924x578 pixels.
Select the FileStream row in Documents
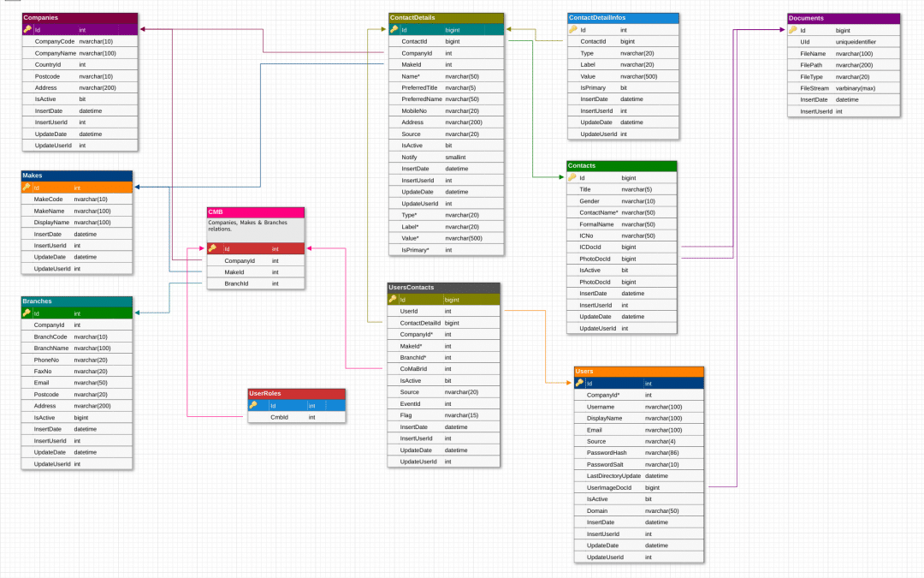pos(844,88)
